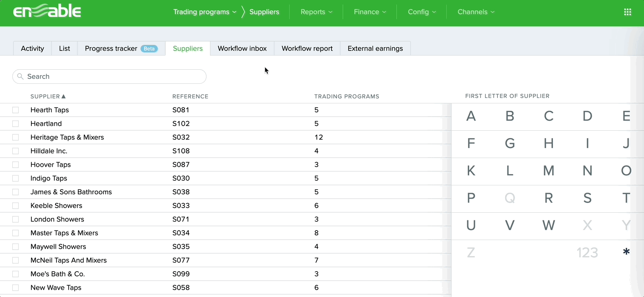Click into the supplier Search field
This screenshot has width=644, height=297.
pos(109,77)
